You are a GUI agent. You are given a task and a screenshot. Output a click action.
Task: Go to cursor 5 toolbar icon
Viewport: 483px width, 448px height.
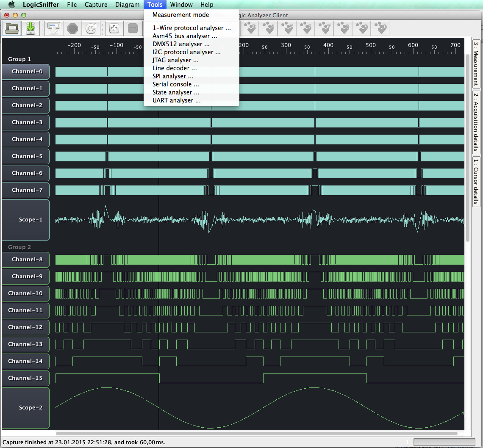(289, 28)
